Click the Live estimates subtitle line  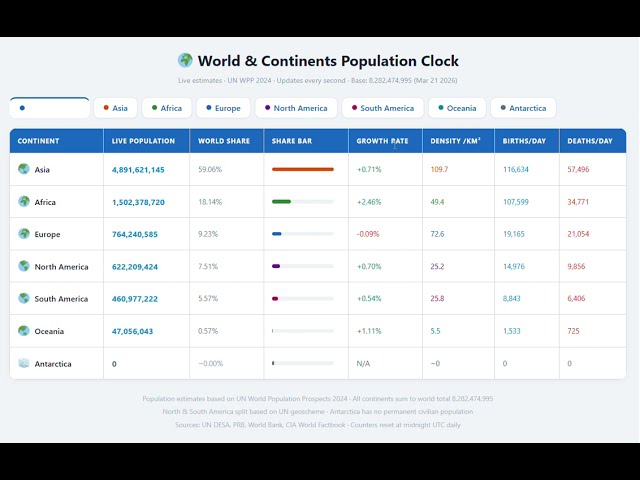coord(318,80)
